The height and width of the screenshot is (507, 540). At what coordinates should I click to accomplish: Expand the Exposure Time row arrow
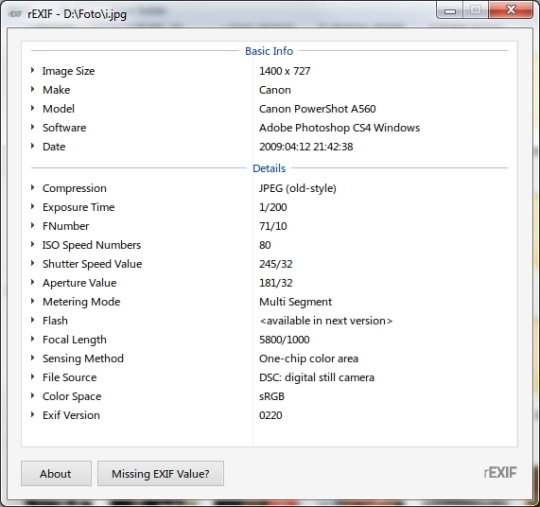(x=32, y=207)
